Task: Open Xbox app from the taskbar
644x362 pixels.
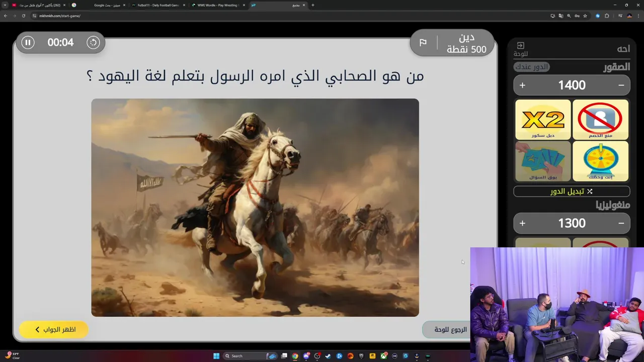Action: coord(383,356)
